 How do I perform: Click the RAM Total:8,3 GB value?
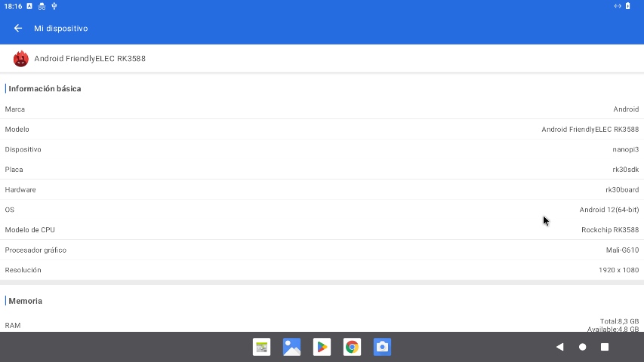pos(619,321)
